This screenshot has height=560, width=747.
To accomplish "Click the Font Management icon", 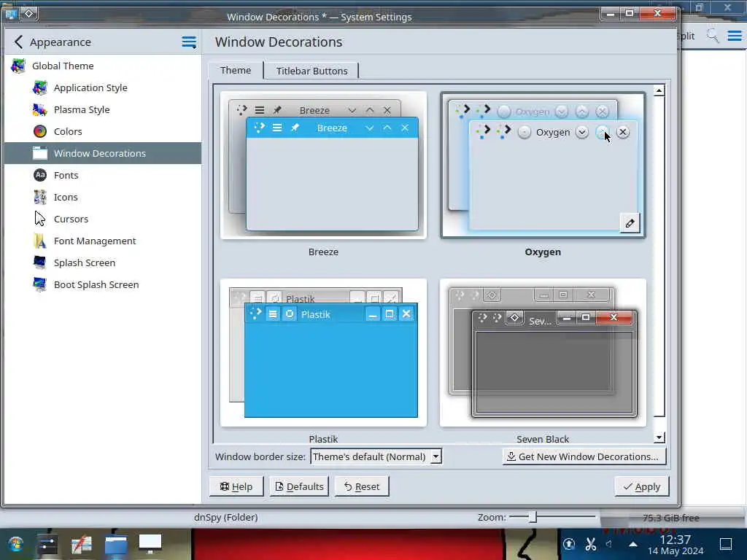I will pos(40,241).
